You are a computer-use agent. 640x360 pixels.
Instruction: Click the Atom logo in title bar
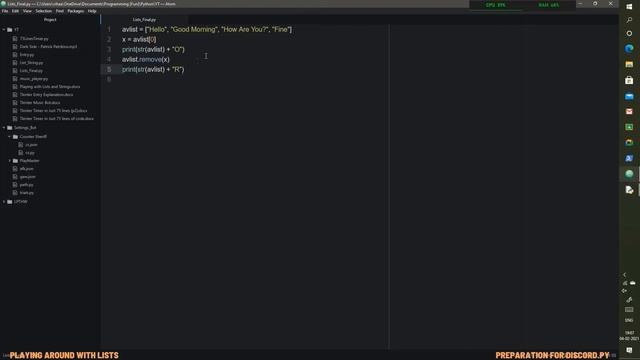(4, 4)
